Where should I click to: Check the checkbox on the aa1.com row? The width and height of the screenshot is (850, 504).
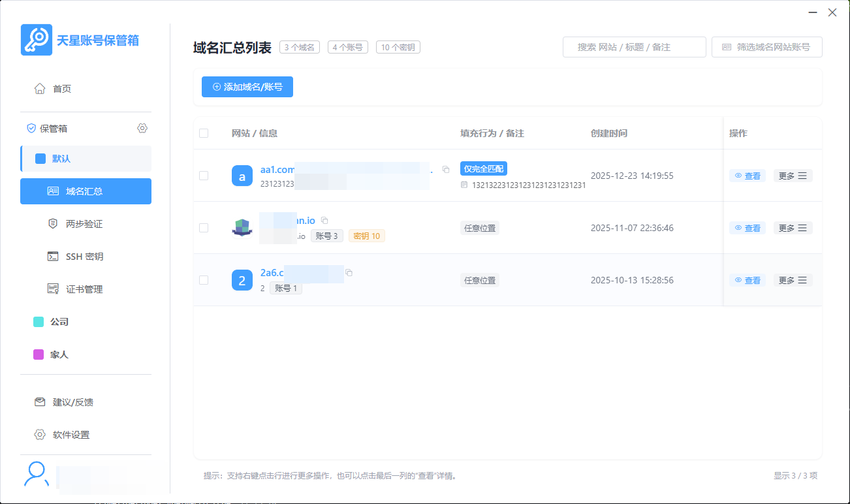point(203,175)
